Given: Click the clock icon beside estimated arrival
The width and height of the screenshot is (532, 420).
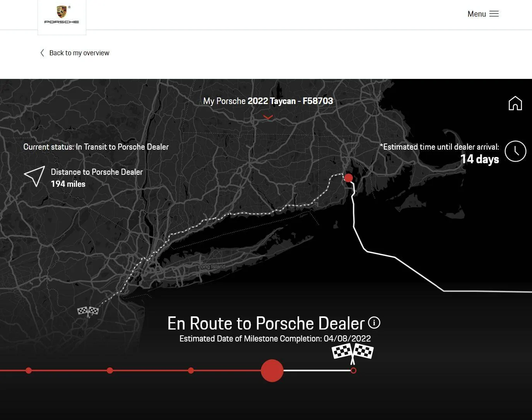Looking at the screenshot, I should (x=515, y=151).
